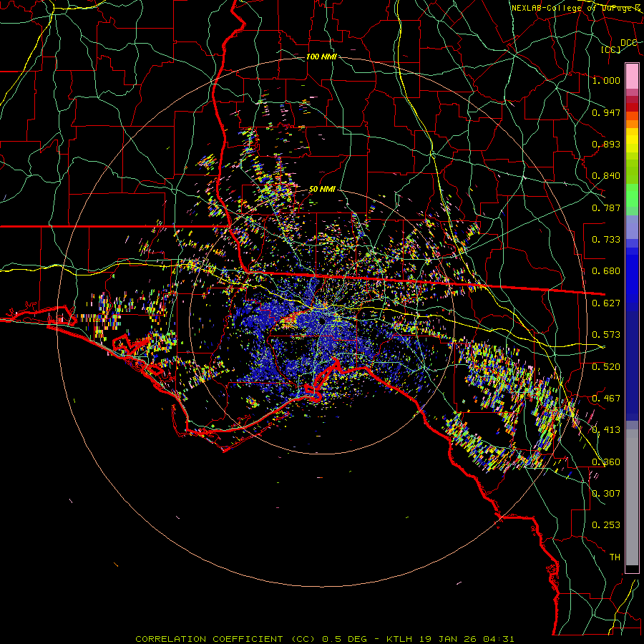
Task: Pick the gray band of the color bar
Action: pyautogui.click(x=632, y=497)
